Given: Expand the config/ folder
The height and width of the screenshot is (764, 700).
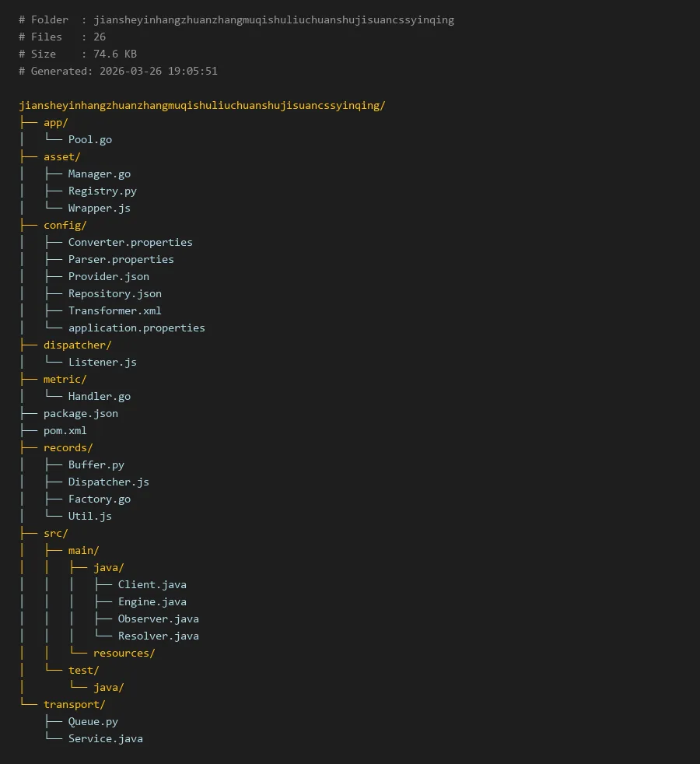Looking at the screenshot, I should point(65,225).
